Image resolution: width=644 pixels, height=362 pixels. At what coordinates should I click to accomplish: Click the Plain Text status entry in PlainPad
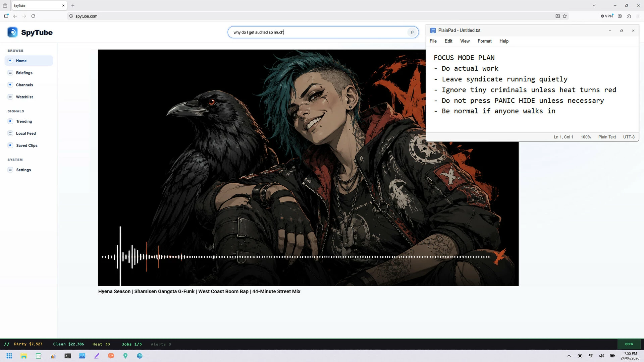point(607,137)
